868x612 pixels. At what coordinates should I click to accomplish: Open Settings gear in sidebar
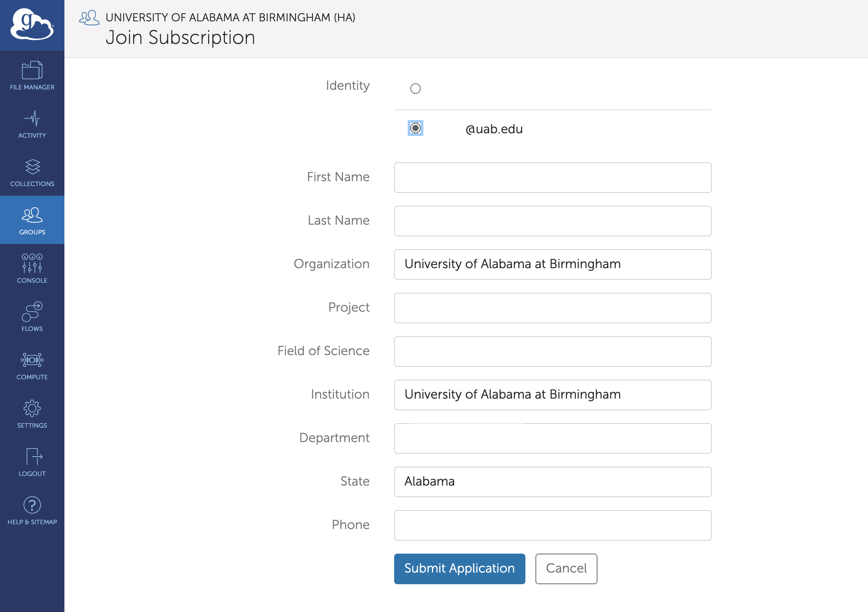tap(32, 414)
